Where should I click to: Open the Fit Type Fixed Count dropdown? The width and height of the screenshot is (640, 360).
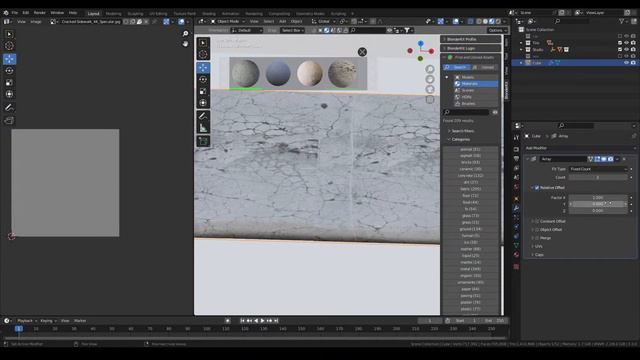click(x=598, y=169)
